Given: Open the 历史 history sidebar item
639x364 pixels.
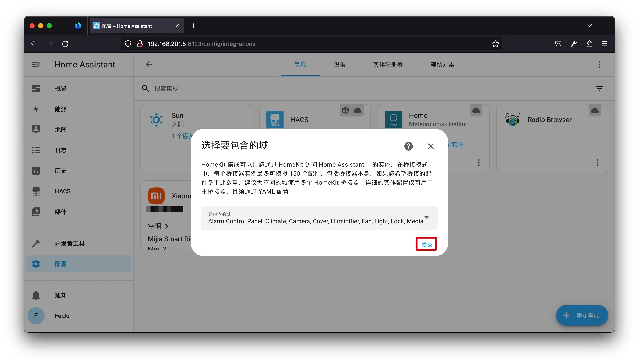Looking at the screenshot, I should (x=60, y=170).
